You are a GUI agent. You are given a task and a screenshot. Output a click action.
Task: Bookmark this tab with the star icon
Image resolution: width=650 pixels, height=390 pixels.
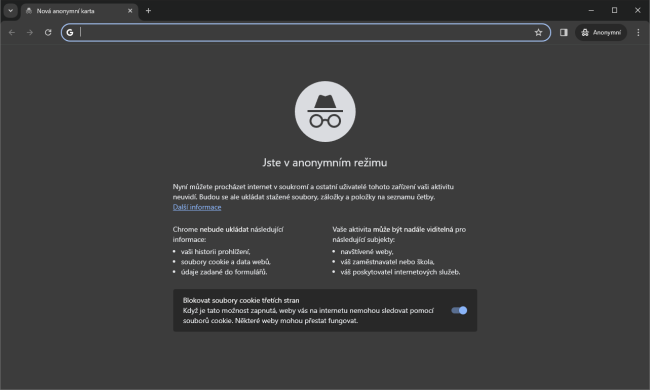[x=538, y=32]
